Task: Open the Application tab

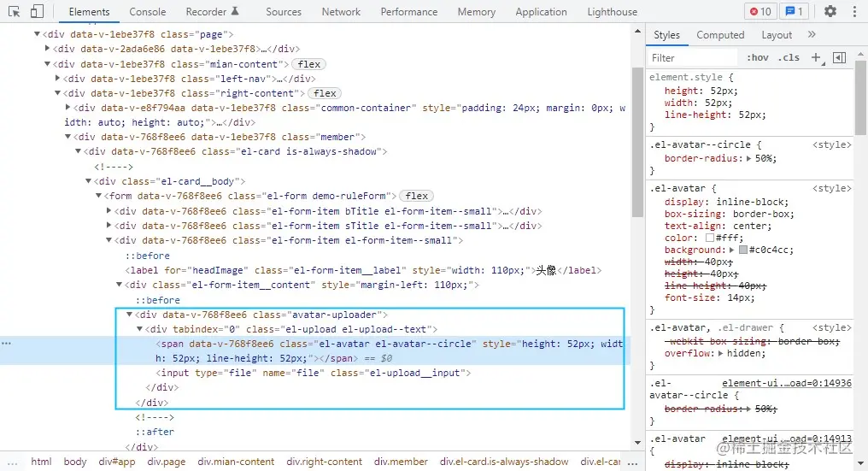Action: pos(542,12)
